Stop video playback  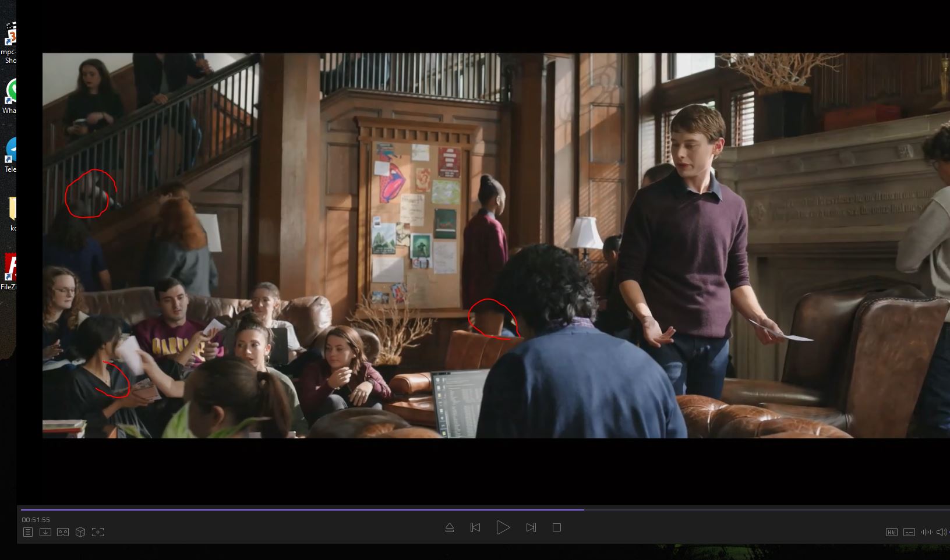pos(557,527)
